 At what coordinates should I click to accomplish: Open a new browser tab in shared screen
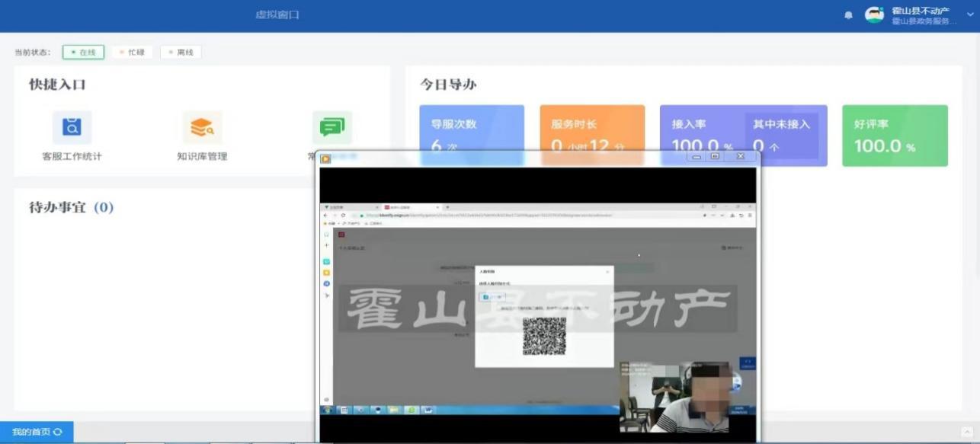[x=447, y=207]
